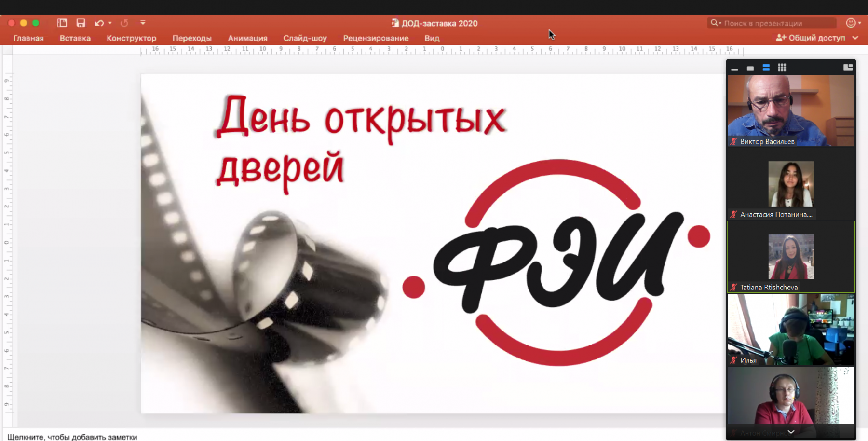This screenshot has height=441, width=868.
Task: Switch to the Переходы tab
Action: coord(192,38)
